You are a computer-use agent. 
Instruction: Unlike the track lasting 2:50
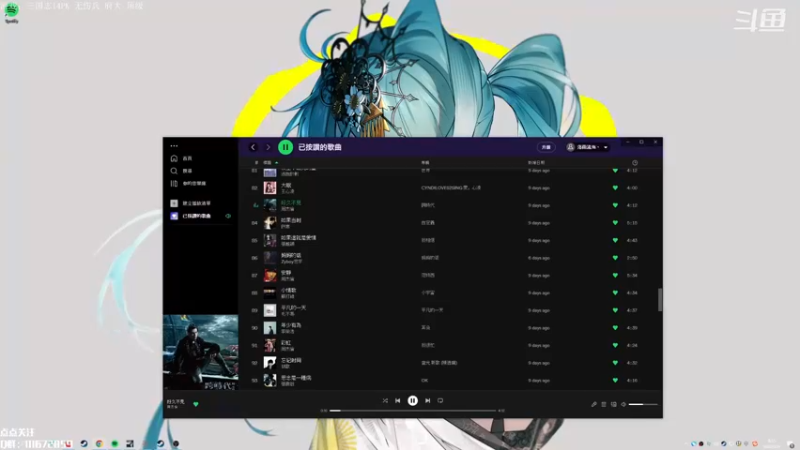pos(615,258)
